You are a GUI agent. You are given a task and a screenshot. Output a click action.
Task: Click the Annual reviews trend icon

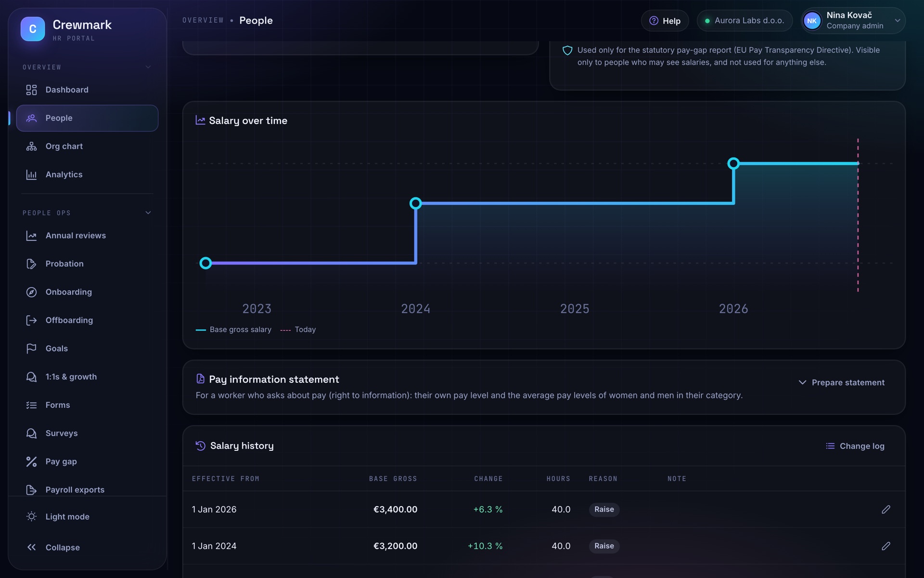31,236
